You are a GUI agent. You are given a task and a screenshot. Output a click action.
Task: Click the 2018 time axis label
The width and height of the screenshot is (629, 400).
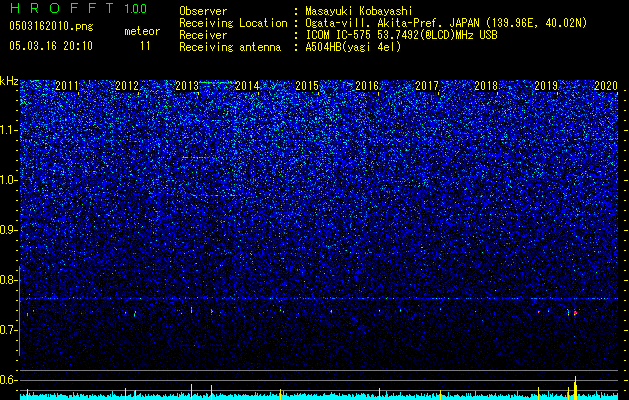tap(486, 85)
